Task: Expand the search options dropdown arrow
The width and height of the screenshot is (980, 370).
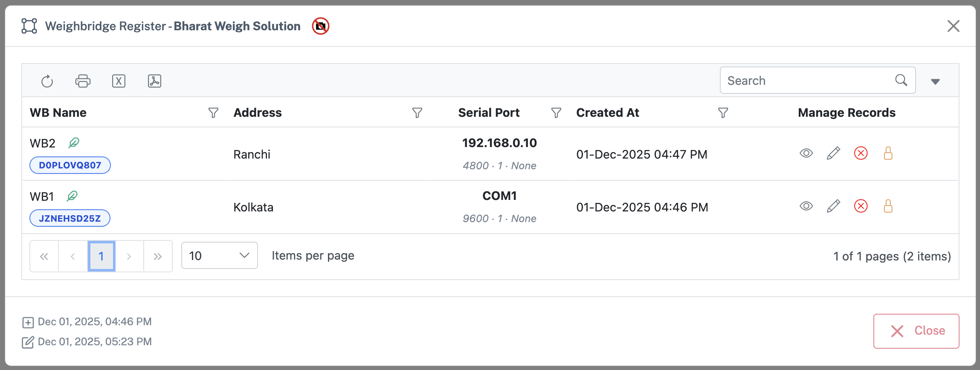Action: coord(935,81)
